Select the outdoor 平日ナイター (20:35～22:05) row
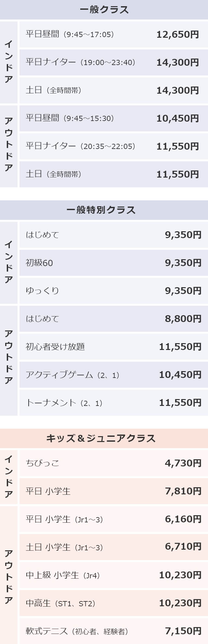 [114, 146]
